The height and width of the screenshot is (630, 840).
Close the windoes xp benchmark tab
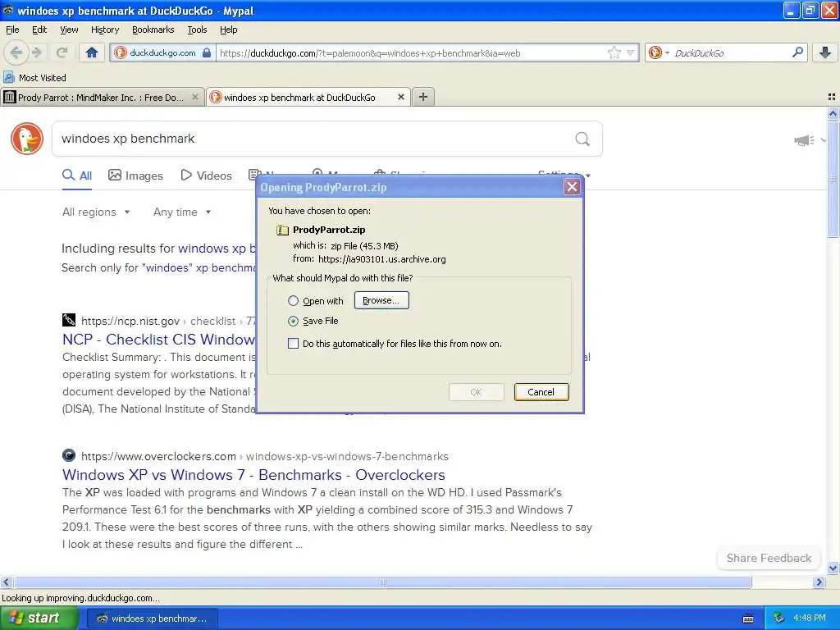pyautogui.click(x=400, y=97)
